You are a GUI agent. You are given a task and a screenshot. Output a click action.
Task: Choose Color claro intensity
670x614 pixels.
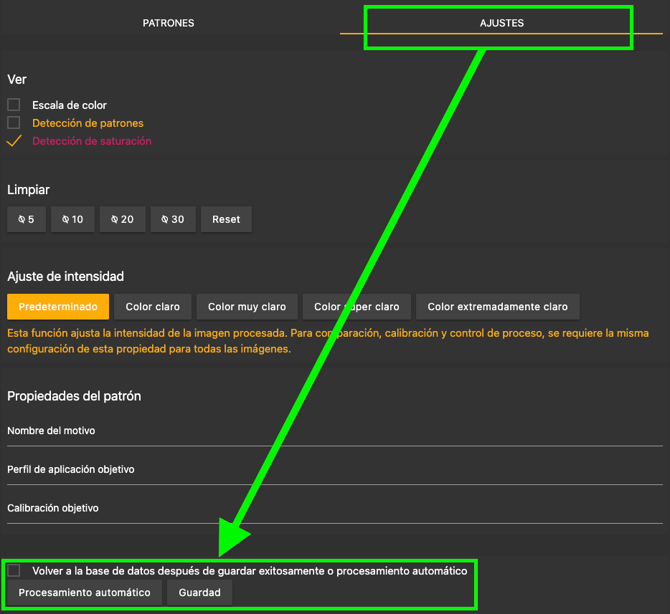click(x=153, y=306)
